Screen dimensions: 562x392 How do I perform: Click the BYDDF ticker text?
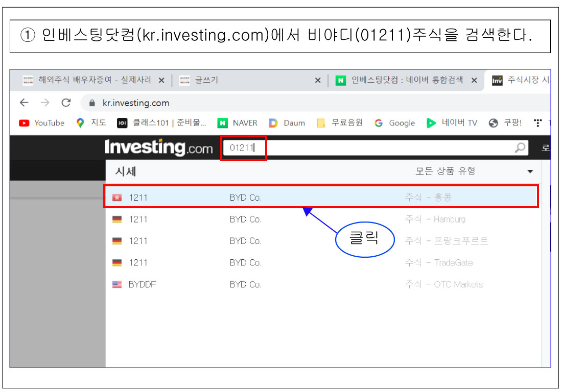tap(143, 285)
